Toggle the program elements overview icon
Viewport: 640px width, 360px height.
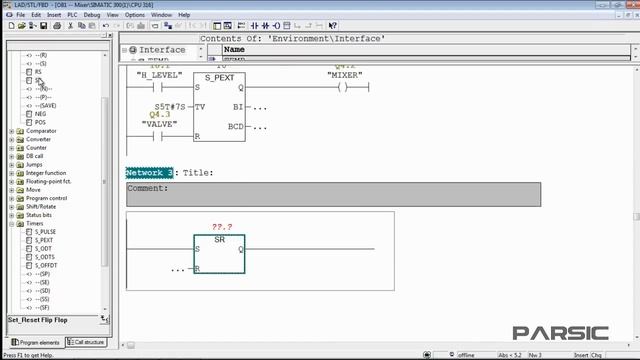point(217,26)
